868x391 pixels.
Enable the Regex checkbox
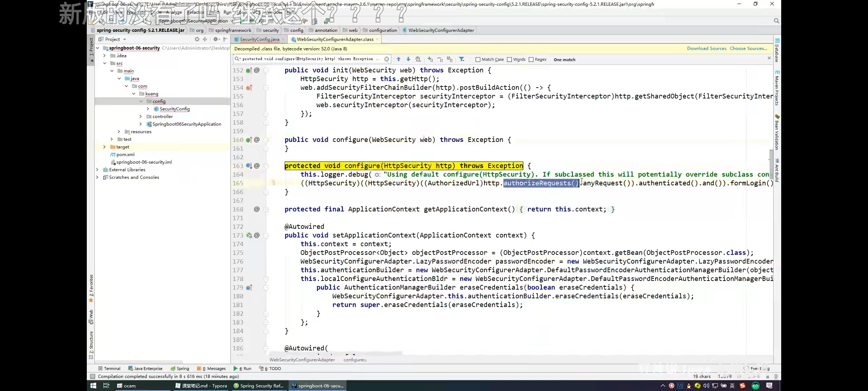tap(531, 59)
